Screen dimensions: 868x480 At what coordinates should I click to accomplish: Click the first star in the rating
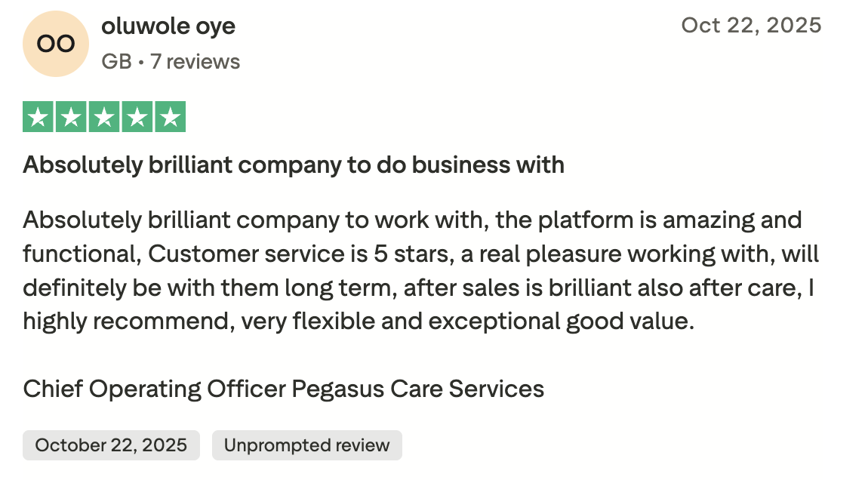pyautogui.click(x=38, y=117)
